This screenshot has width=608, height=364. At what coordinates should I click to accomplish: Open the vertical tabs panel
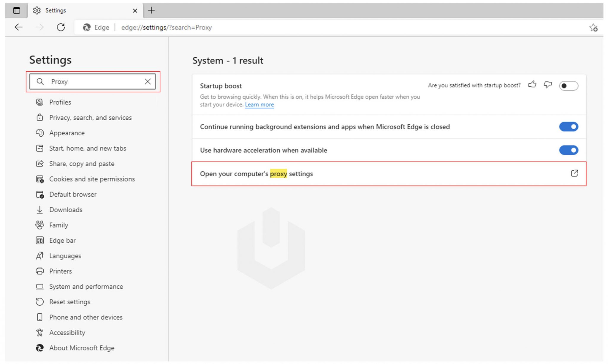[16, 10]
